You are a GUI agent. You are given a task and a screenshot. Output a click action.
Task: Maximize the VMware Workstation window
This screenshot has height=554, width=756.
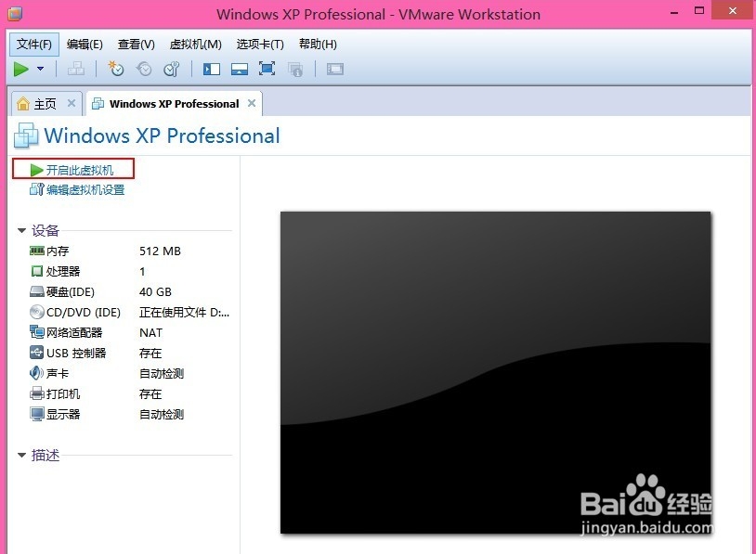[699, 11]
